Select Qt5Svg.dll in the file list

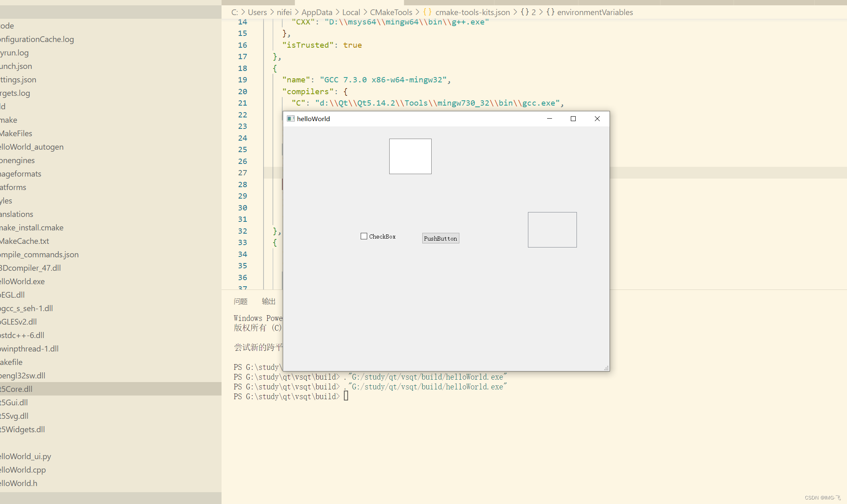click(111, 416)
